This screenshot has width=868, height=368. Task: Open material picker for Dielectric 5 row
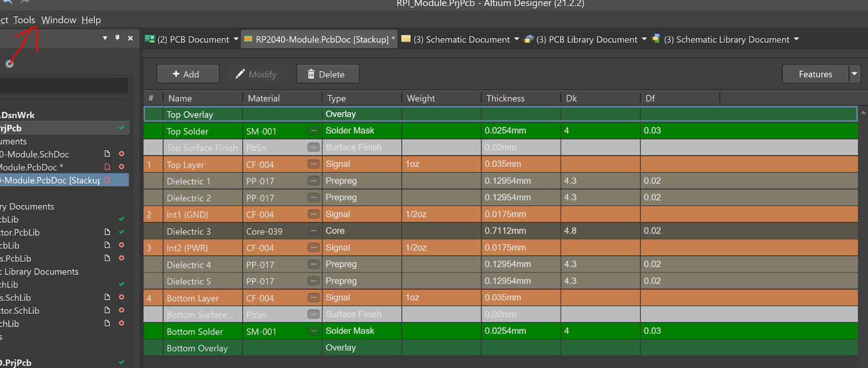coord(314,281)
